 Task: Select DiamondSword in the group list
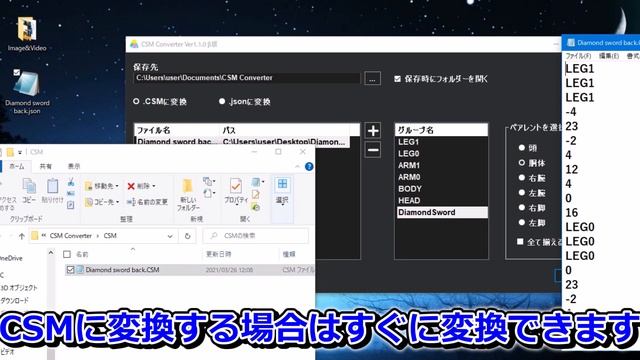click(x=441, y=212)
